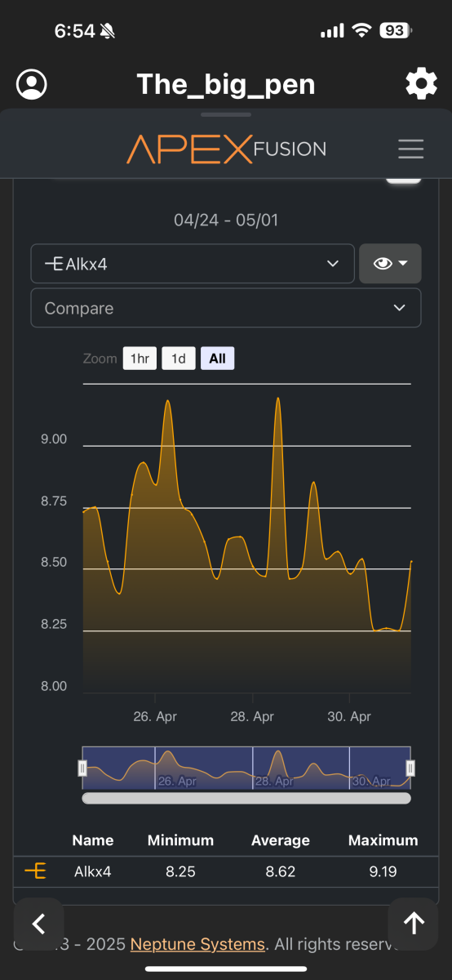The height and width of the screenshot is (980, 452).
Task: Click the Maximum column header
Action: [383, 840]
